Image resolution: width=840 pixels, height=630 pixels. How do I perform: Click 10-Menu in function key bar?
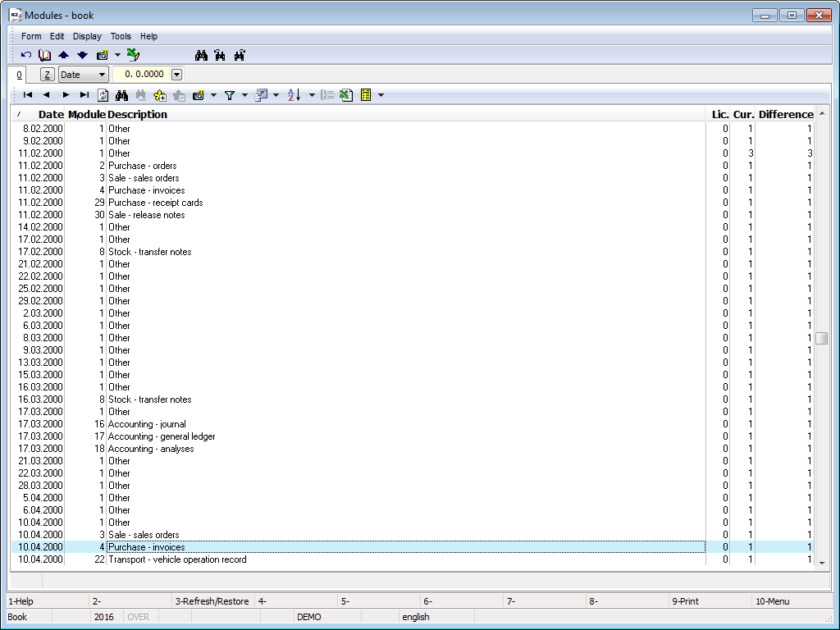tap(773, 601)
